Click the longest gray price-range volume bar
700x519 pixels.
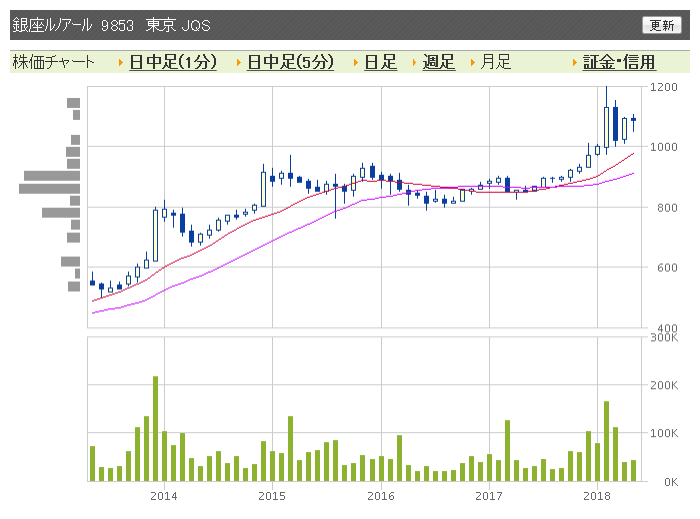[x=50, y=189]
